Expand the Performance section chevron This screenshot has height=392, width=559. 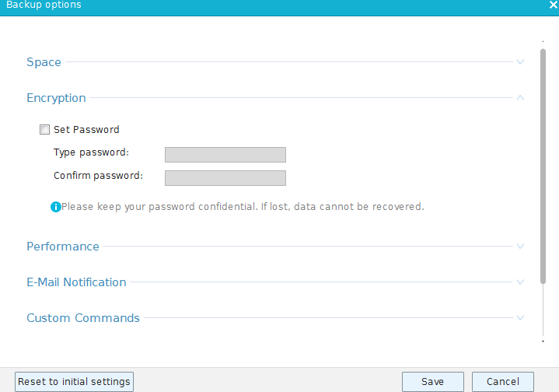pyautogui.click(x=520, y=246)
